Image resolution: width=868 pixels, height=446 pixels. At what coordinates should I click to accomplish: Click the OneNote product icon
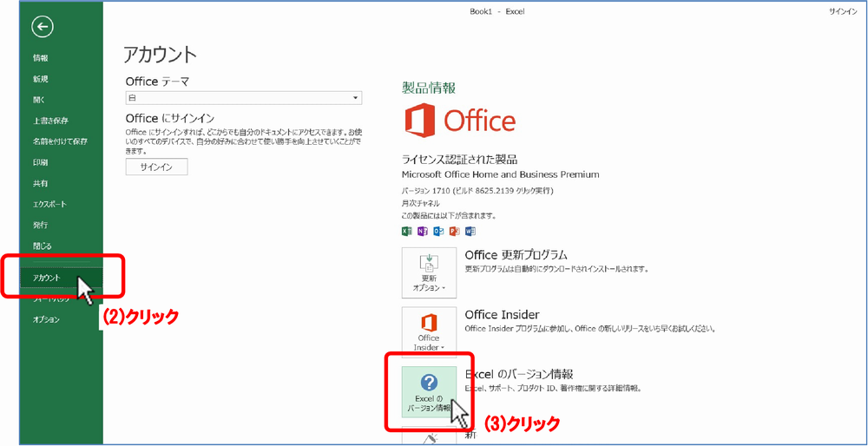point(423,232)
